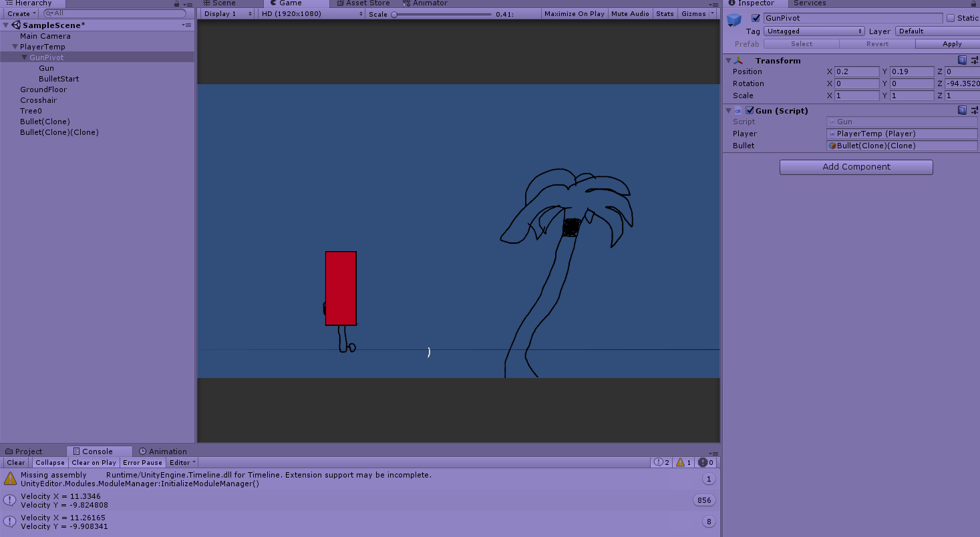Open the HD (1920x1080) resolution dropdown

point(311,13)
